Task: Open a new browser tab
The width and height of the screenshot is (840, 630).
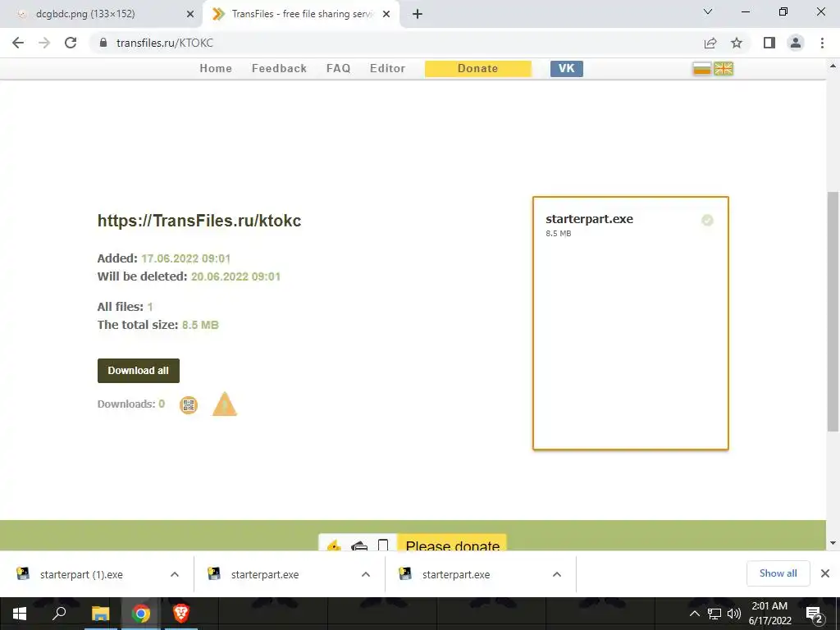Action: tap(418, 14)
